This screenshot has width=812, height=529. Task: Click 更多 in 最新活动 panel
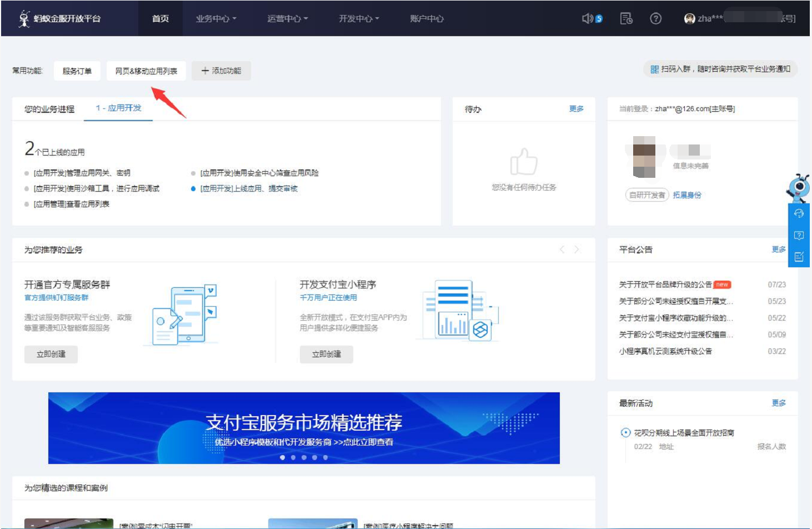coord(779,403)
